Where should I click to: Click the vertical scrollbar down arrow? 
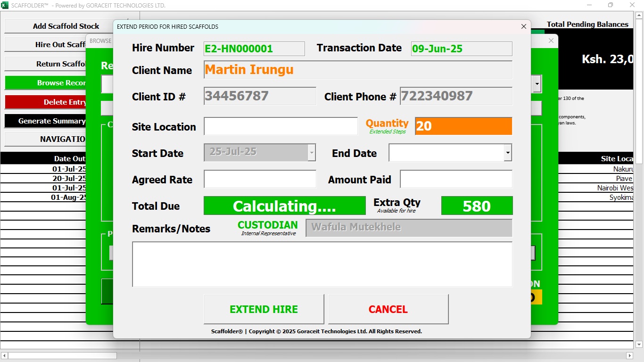click(x=639, y=345)
